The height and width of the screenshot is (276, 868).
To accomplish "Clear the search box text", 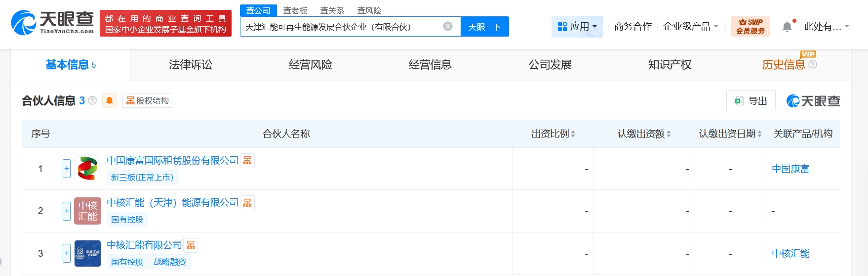I will (x=447, y=27).
